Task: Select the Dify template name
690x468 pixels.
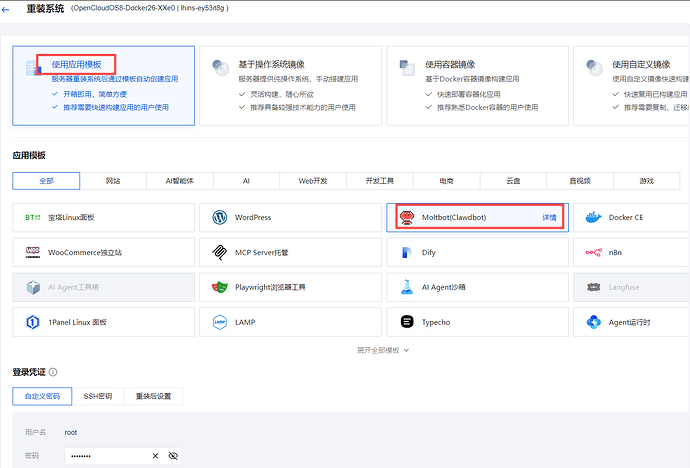Action: coord(429,252)
